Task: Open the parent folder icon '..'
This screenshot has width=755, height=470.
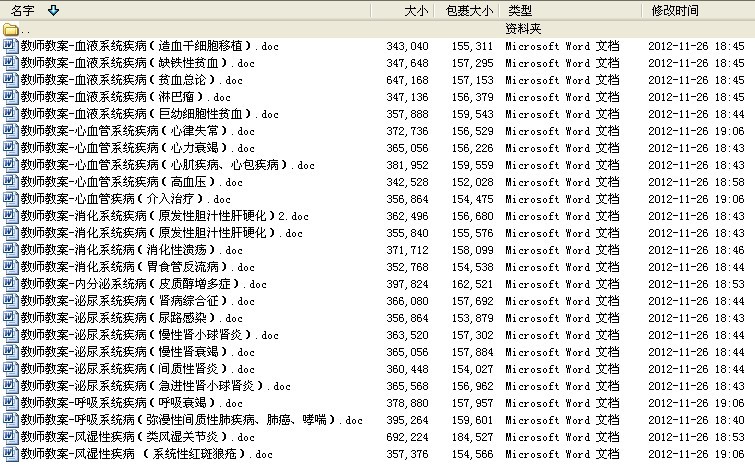Action: pyautogui.click(x=11, y=30)
